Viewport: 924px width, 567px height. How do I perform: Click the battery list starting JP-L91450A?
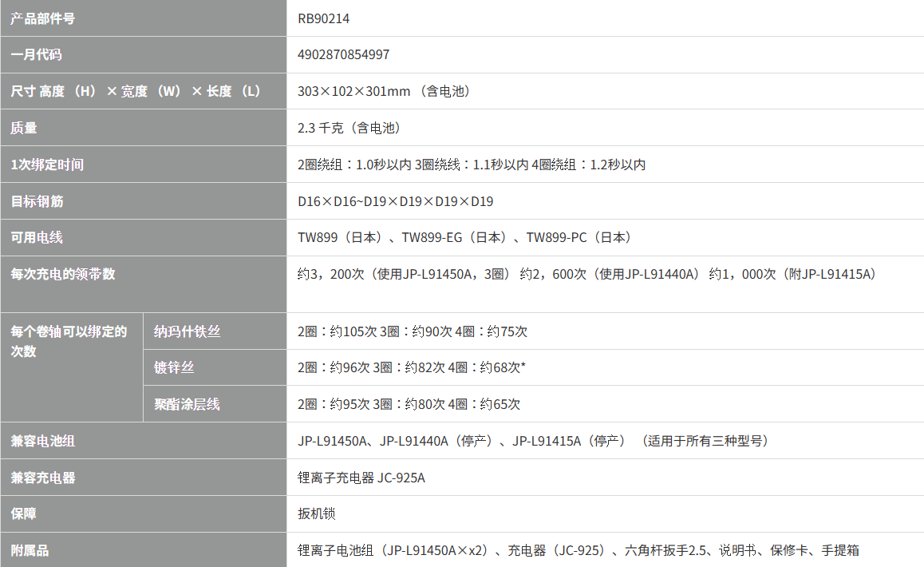[x=534, y=442]
